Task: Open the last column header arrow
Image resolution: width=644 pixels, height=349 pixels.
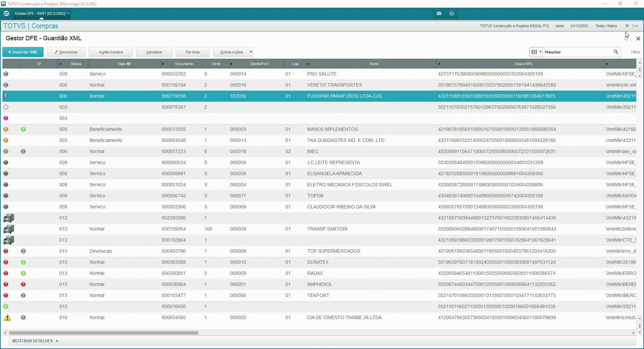Action: tap(607, 64)
